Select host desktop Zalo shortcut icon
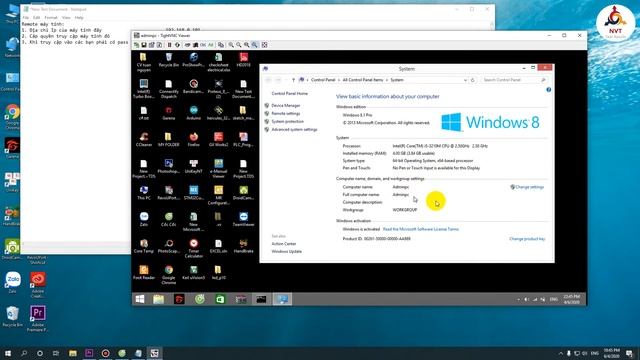The image size is (640, 360). 13,282
